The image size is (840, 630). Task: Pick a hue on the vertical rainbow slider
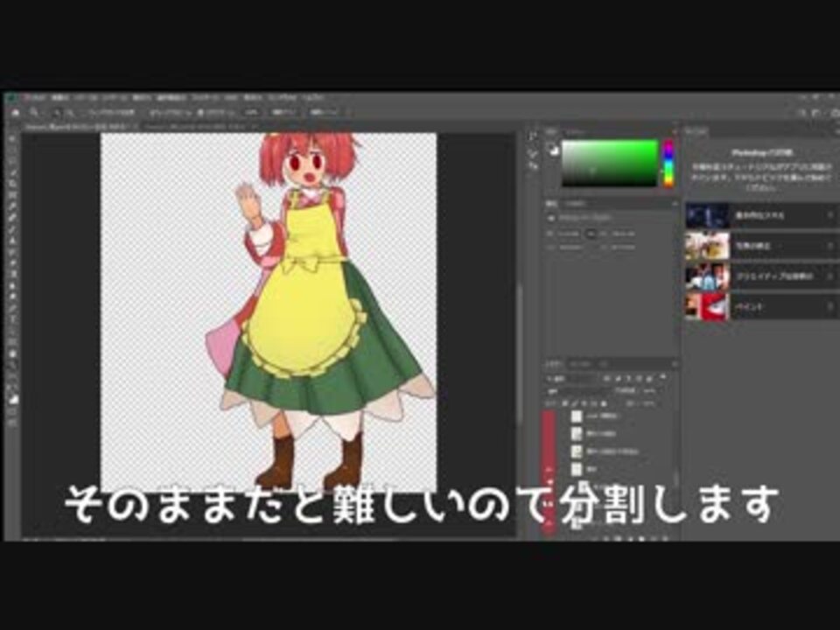(x=670, y=162)
